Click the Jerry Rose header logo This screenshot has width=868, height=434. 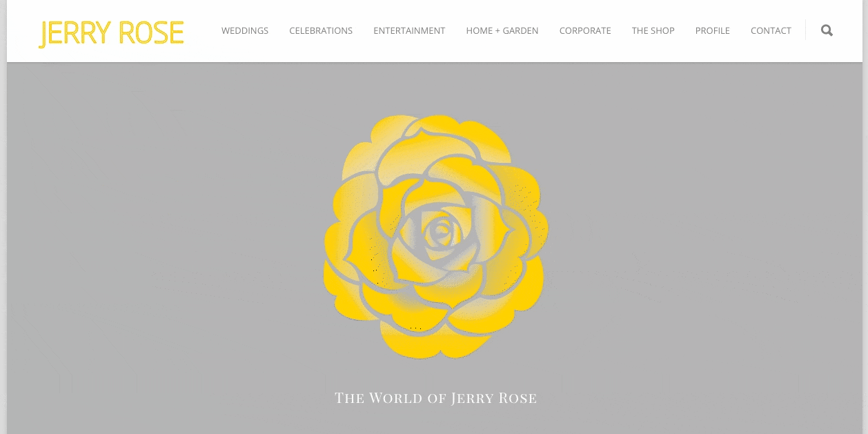pos(112,33)
